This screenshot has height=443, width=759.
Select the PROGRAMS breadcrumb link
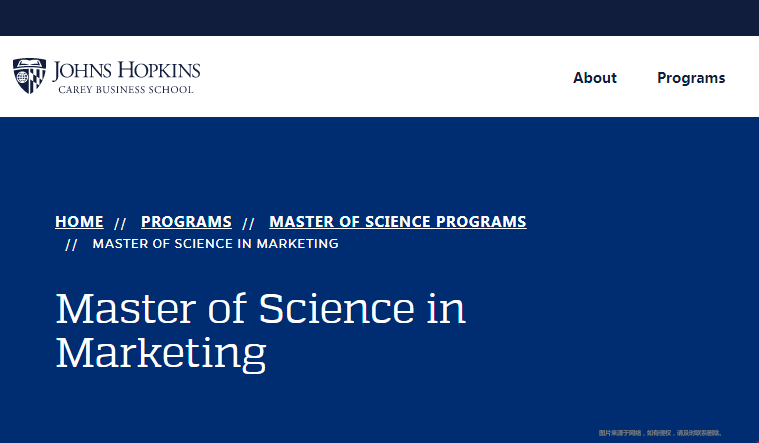point(186,221)
